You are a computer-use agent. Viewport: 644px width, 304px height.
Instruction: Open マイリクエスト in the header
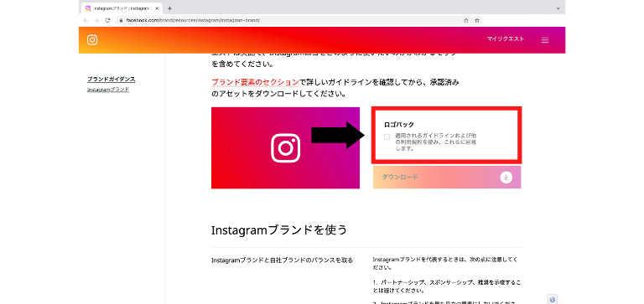(505, 39)
